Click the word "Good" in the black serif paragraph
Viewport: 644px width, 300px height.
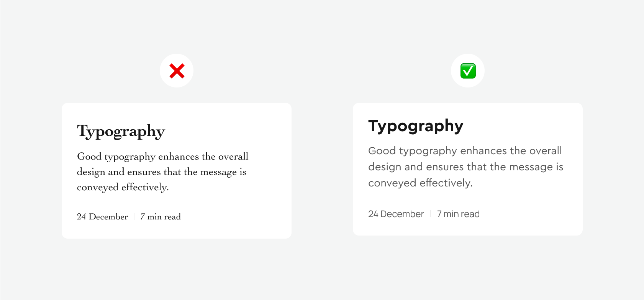(89, 157)
